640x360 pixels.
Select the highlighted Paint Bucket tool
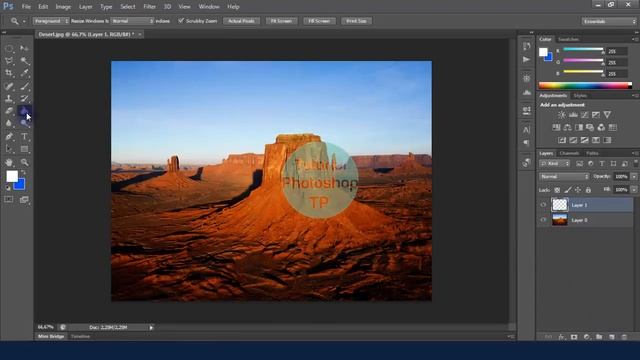[24, 111]
